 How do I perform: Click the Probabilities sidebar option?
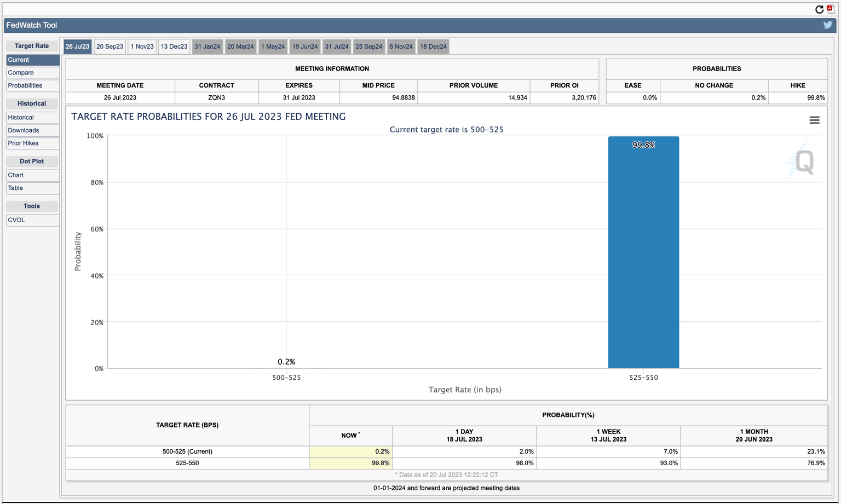pyautogui.click(x=24, y=85)
